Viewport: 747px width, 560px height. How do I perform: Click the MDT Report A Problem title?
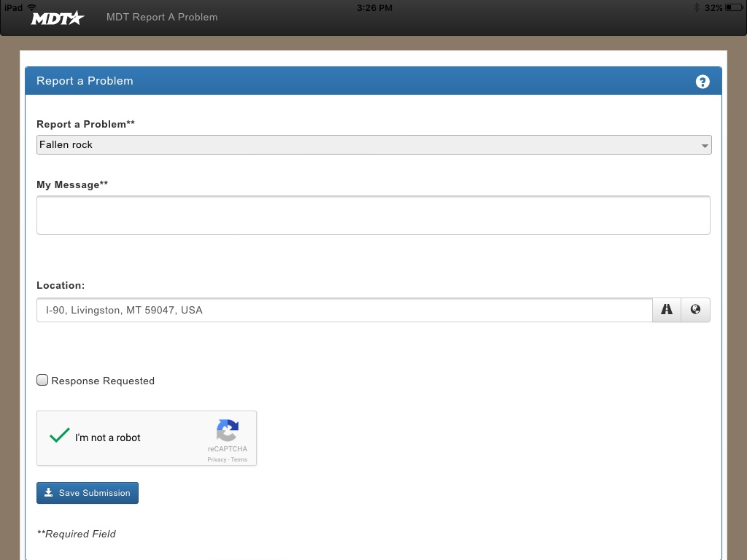(x=162, y=17)
